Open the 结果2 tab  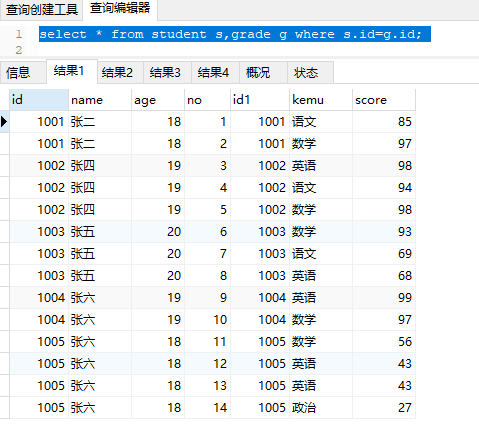coord(120,72)
